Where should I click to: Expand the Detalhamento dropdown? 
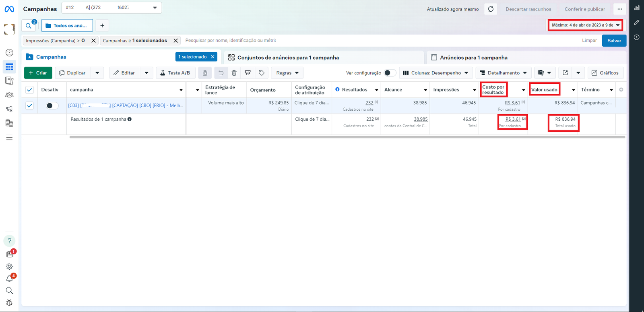click(503, 73)
